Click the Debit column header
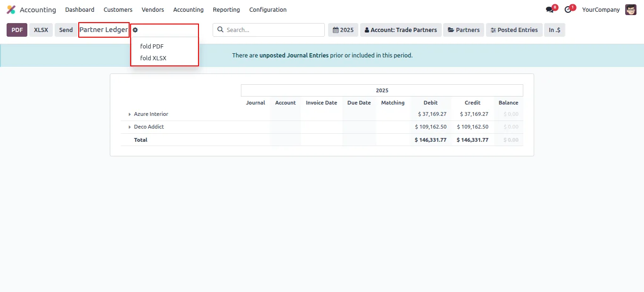 (x=430, y=103)
